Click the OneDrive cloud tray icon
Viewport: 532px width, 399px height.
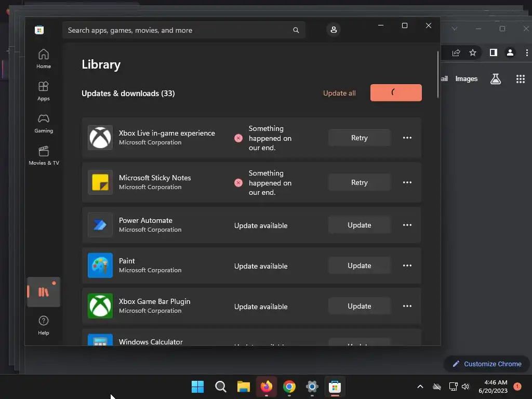click(x=437, y=387)
